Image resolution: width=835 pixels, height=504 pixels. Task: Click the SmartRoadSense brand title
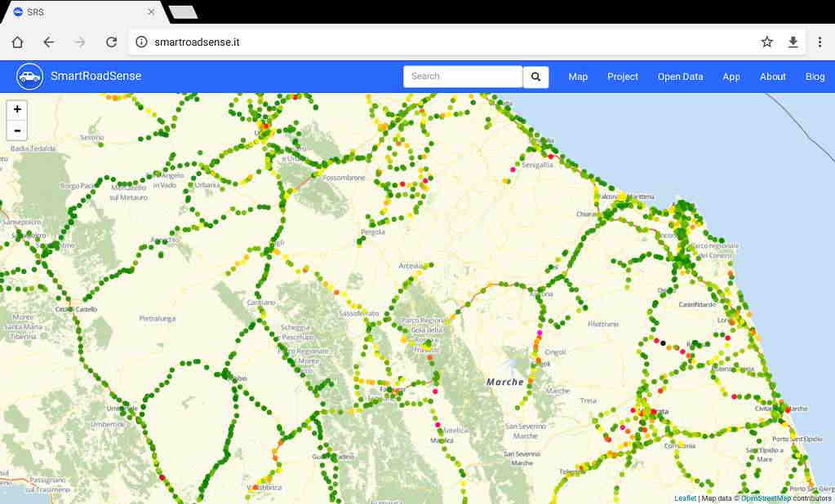pos(95,76)
